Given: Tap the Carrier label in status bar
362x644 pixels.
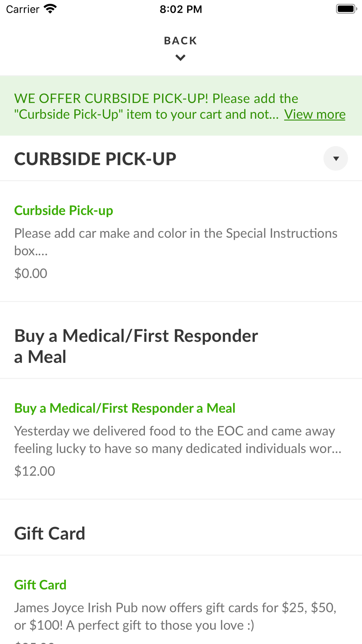Looking at the screenshot, I should (x=22, y=9).
